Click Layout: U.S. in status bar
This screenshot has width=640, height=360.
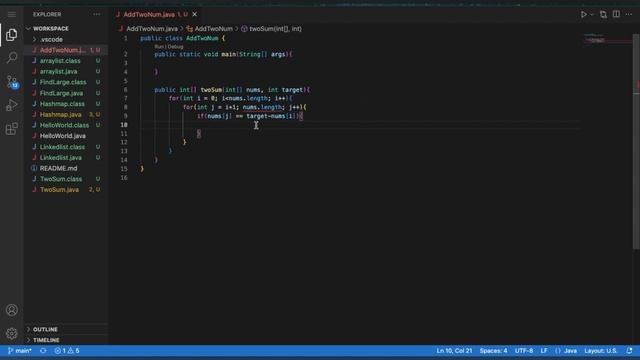pyautogui.click(x=600, y=351)
